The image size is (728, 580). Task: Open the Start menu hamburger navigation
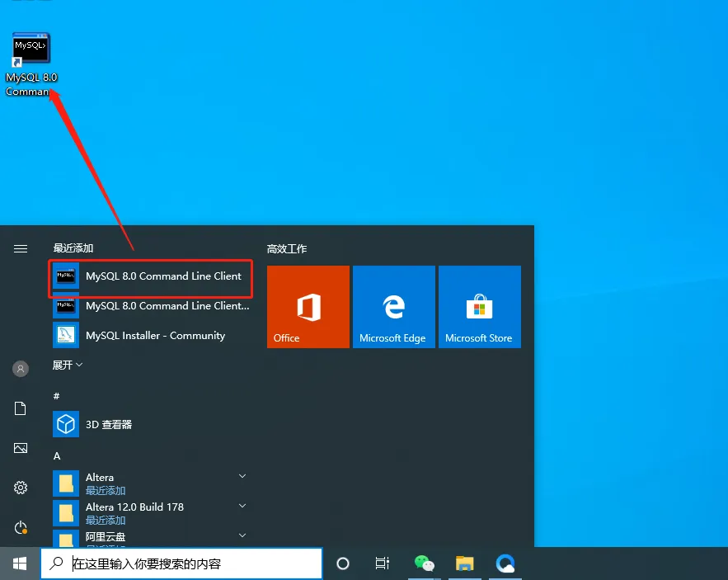[21, 248]
